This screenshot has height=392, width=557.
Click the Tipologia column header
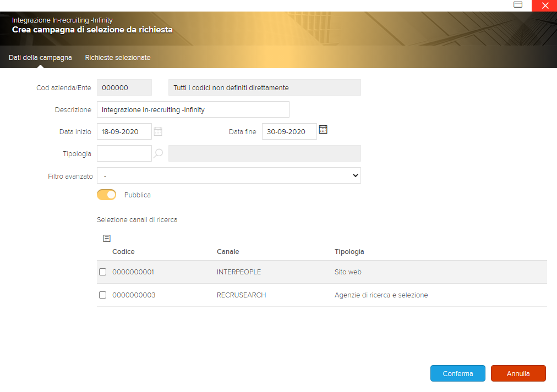[x=349, y=251]
